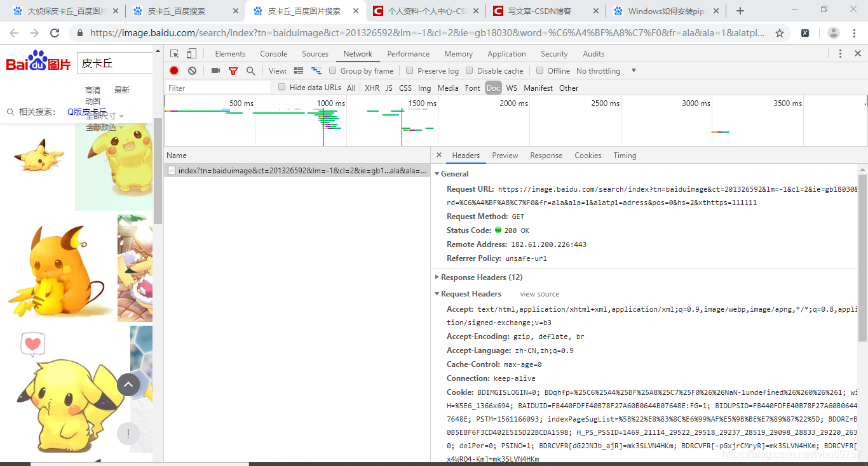Image resolution: width=868 pixels, height=466 pixels.
Task: Open network search with magnifier icon
Action: 251,70
